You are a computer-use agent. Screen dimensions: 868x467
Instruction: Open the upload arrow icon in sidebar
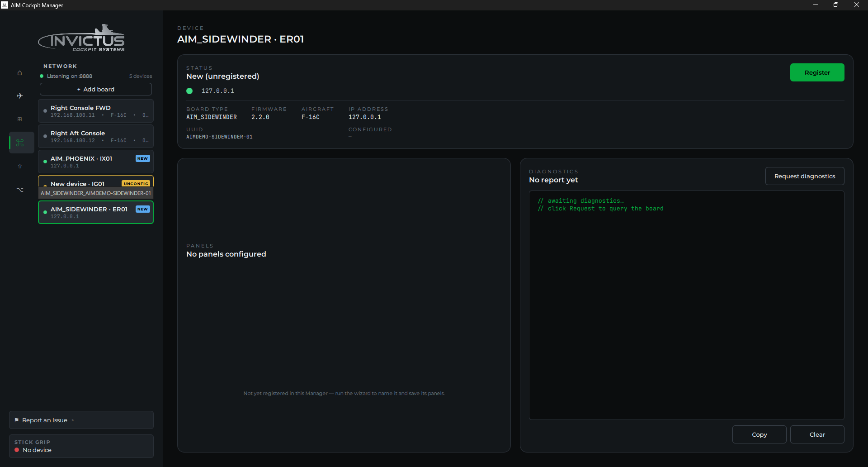pos(19,167)
